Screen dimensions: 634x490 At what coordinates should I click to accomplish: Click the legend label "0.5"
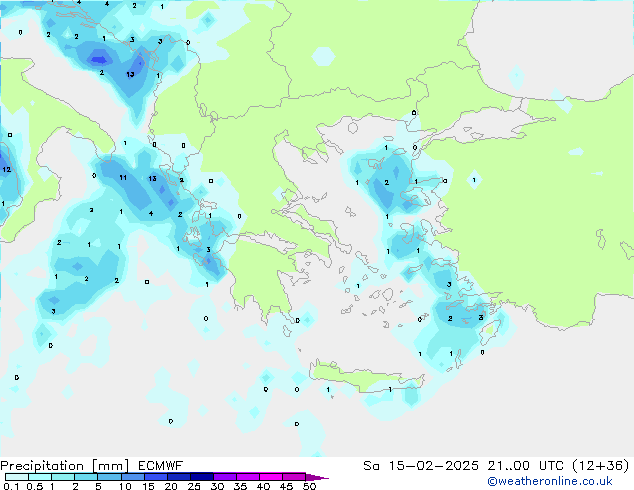(x=34, y=486)
